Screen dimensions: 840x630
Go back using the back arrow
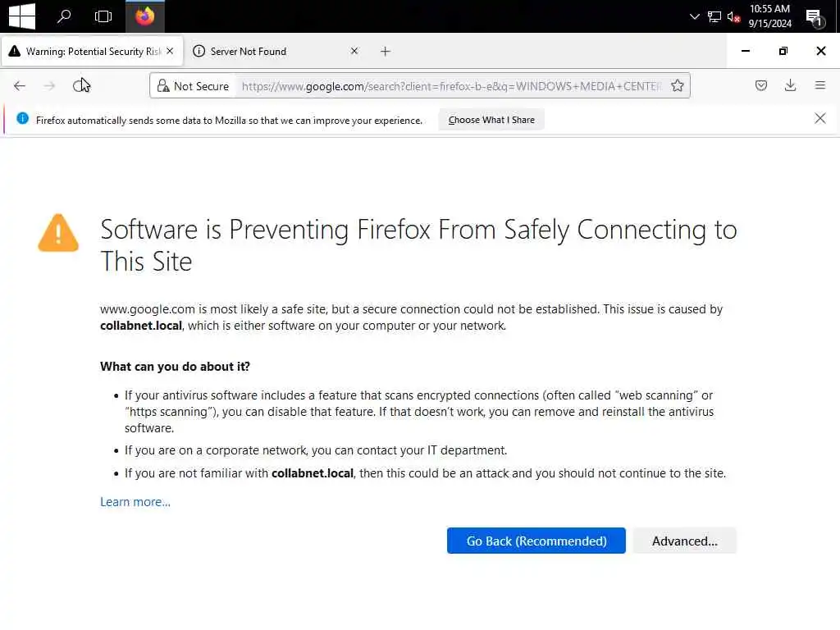click(20, 85)
